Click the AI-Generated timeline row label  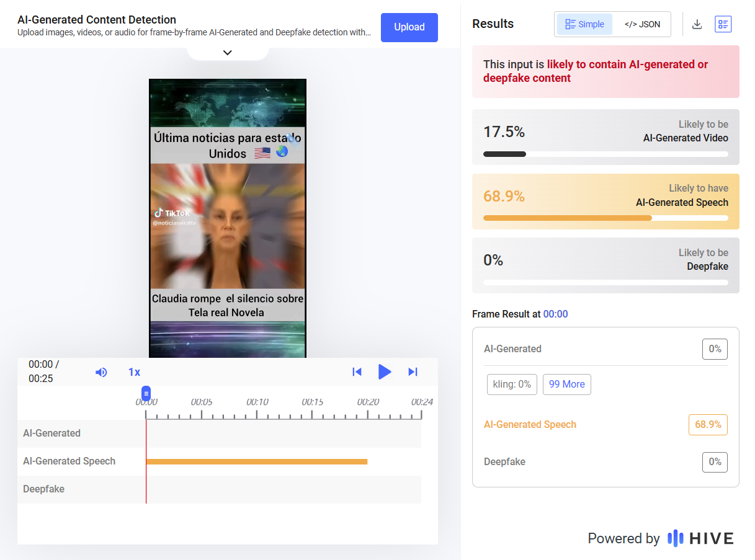pos(51,433)
